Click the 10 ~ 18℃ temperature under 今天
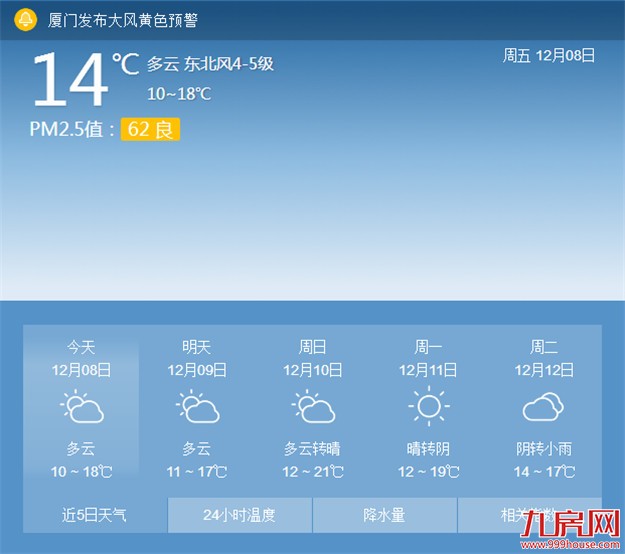The image size is (625, 554). point(82,472)
